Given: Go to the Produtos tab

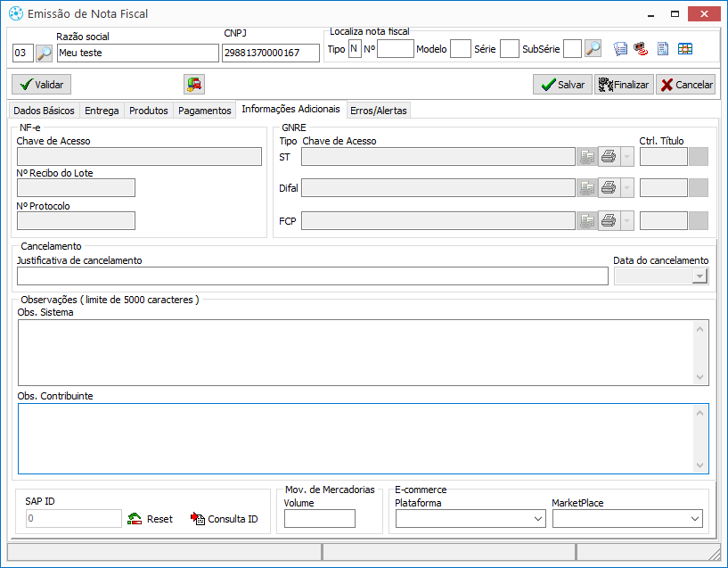Looking at the screenshot, I should (149, 111).
